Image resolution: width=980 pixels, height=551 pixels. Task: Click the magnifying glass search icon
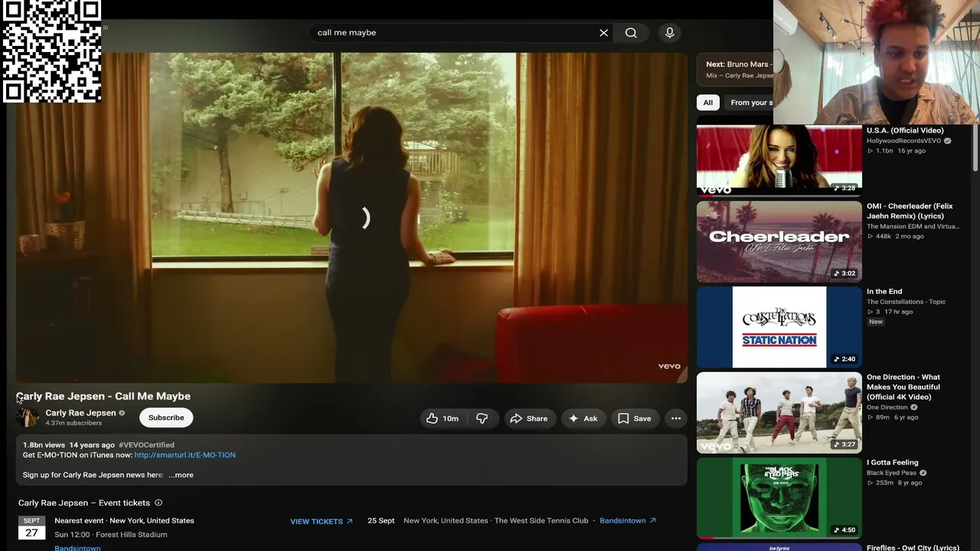(631, 33)
